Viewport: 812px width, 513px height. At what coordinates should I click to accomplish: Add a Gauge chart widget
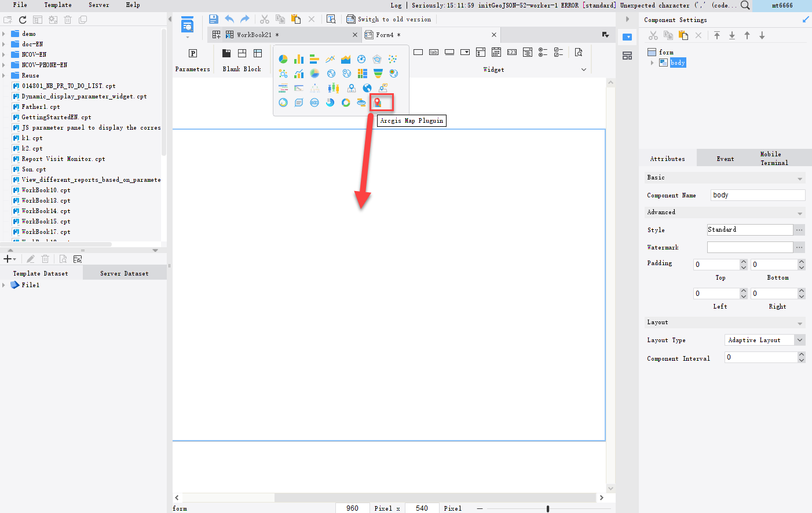pyautogui.click(x=361, y=58)
